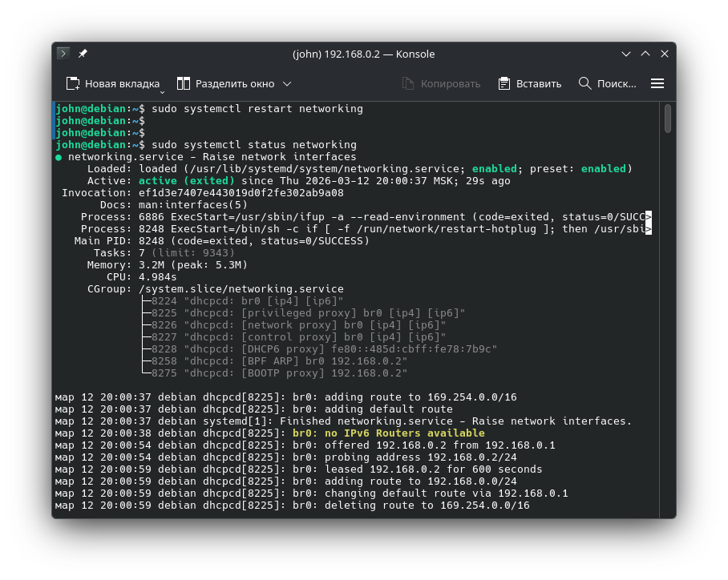The height and width of the screenshot is (580, 728).
Task: Click 'adding route to 192.168.0.0/24' log line
Action: tap(286, 481)
